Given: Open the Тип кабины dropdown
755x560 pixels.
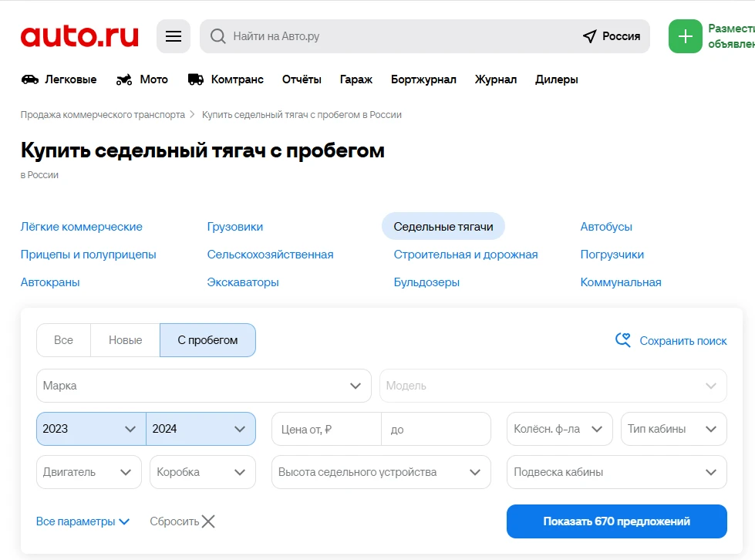Looking at the screenshot, I should [673, 429].
